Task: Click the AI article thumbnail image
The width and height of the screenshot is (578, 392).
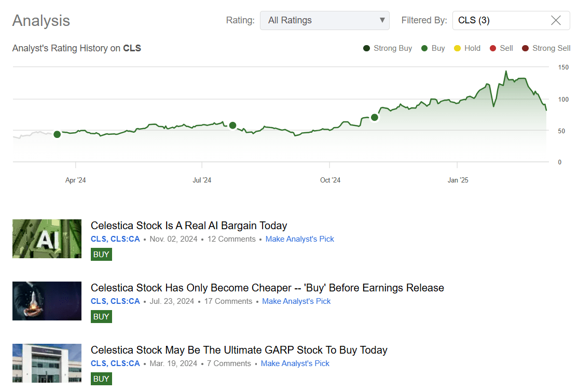Action: [x=47, y=239]
